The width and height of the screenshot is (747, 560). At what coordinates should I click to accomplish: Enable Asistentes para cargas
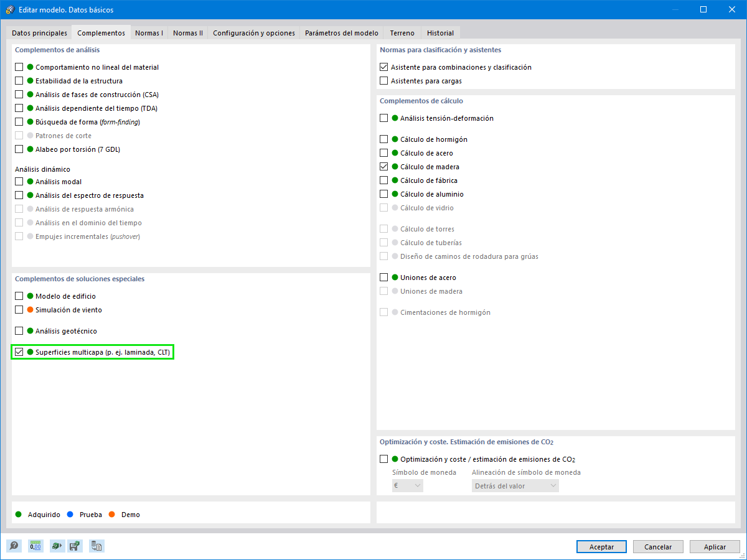point(384,81)
